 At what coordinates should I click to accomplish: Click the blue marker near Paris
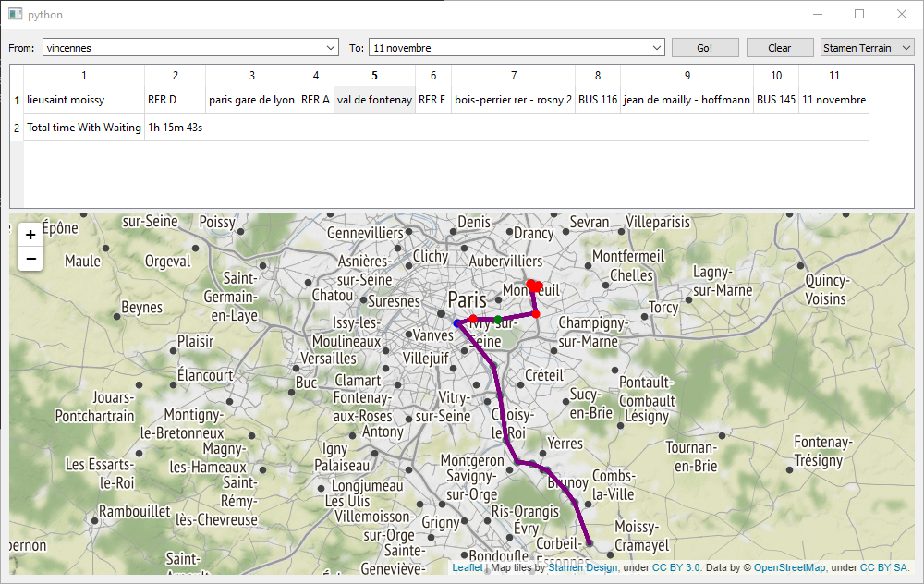tap(456, 322)
